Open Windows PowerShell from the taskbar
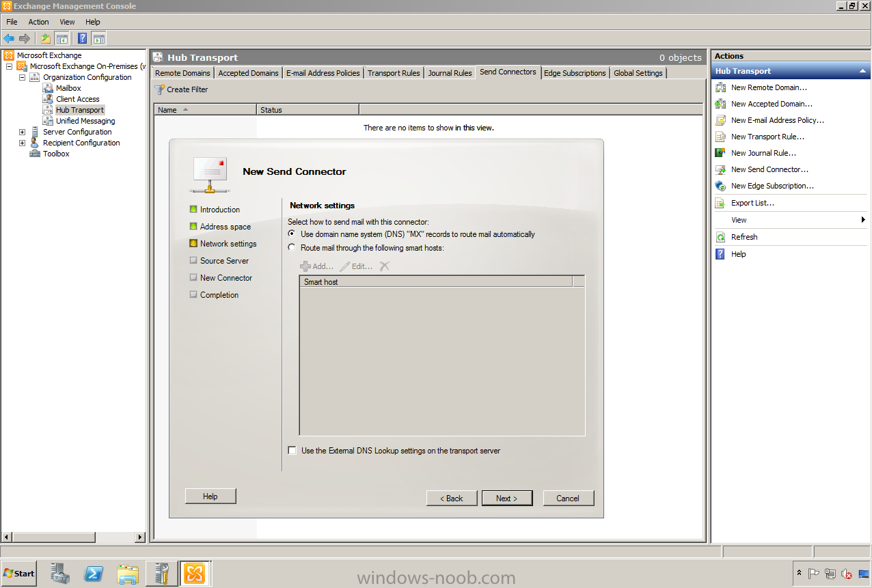The image size is (872, 588). (94, 574)
